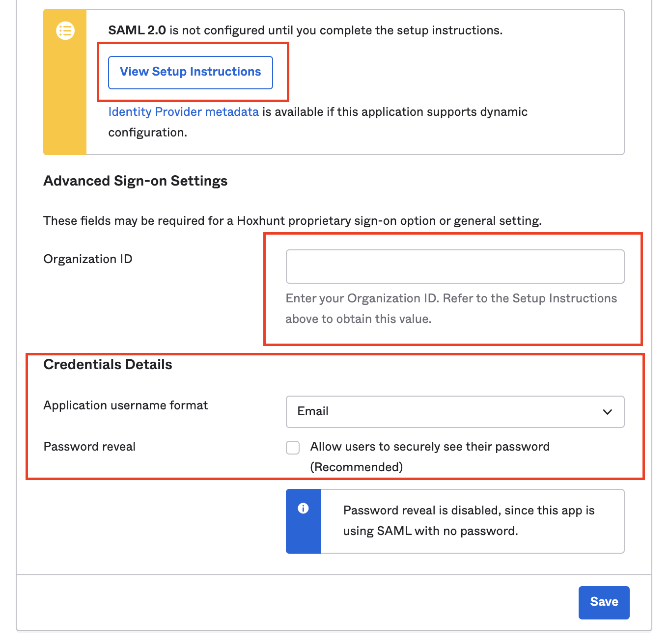Image resolution: width=669 pixels, height=644 pixels.
Task: Click the Save button
Action: 604,602
